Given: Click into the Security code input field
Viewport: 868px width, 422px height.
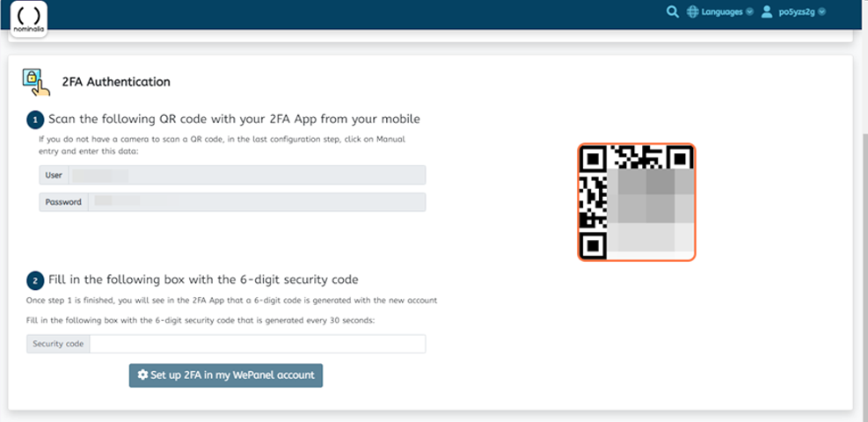Looking at the screenshot, I should [258, 344].
